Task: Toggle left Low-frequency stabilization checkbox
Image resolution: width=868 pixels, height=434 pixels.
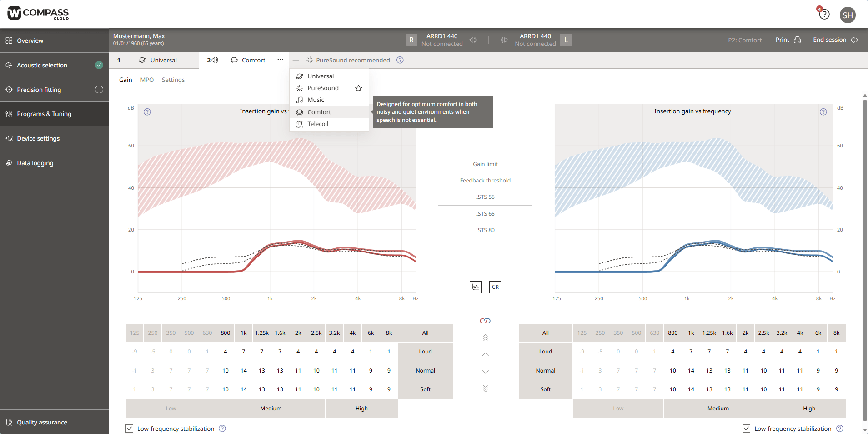Action: coord(130,429)
